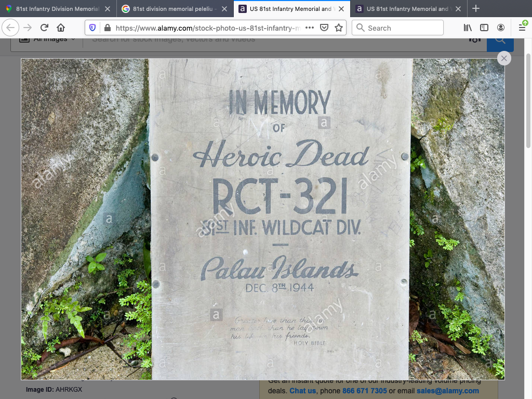This screenshot has height=399, width=532.
Task: Open the Firefox hamburger menu
Action: (522, 28)
